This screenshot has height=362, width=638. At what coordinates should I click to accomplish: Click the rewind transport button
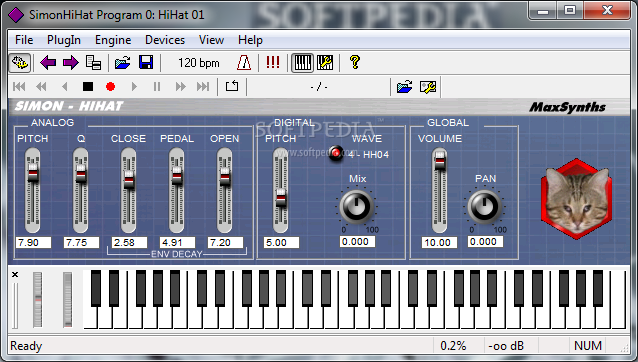pyautogui.click(x=41, y=86)
